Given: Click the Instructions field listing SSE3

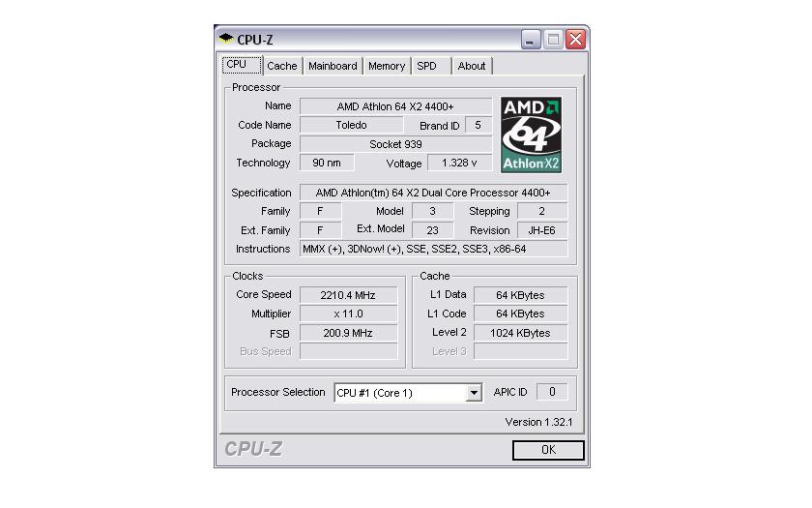Looking at the screenshot, I should [433, 249].
